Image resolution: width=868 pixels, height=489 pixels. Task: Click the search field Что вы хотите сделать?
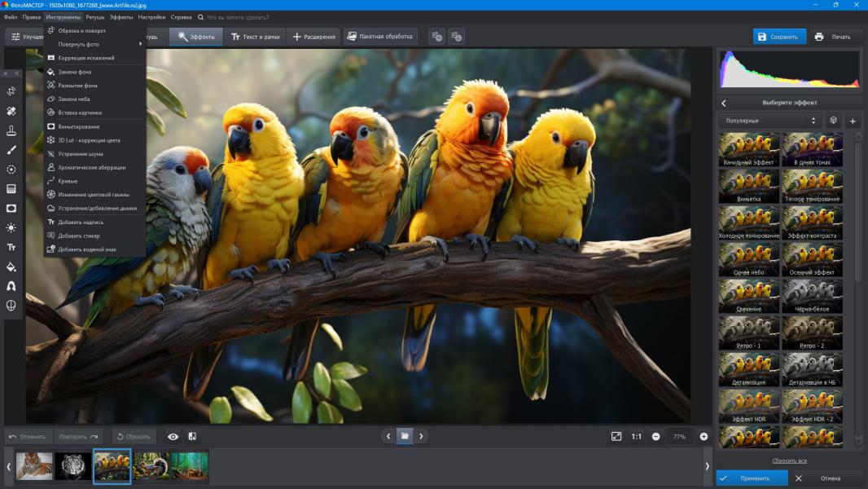(238, 17)
